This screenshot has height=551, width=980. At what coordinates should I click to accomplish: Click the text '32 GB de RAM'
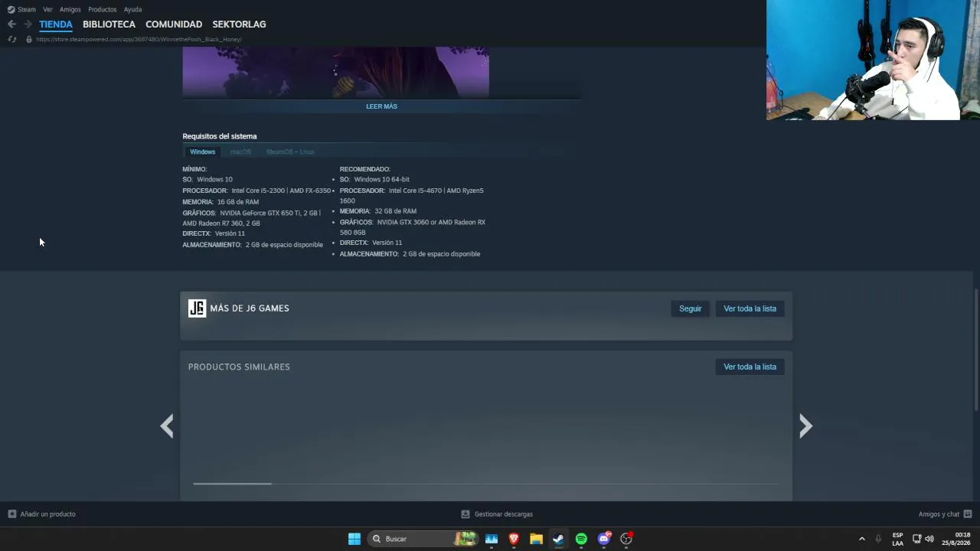click(x=395, y=211)
